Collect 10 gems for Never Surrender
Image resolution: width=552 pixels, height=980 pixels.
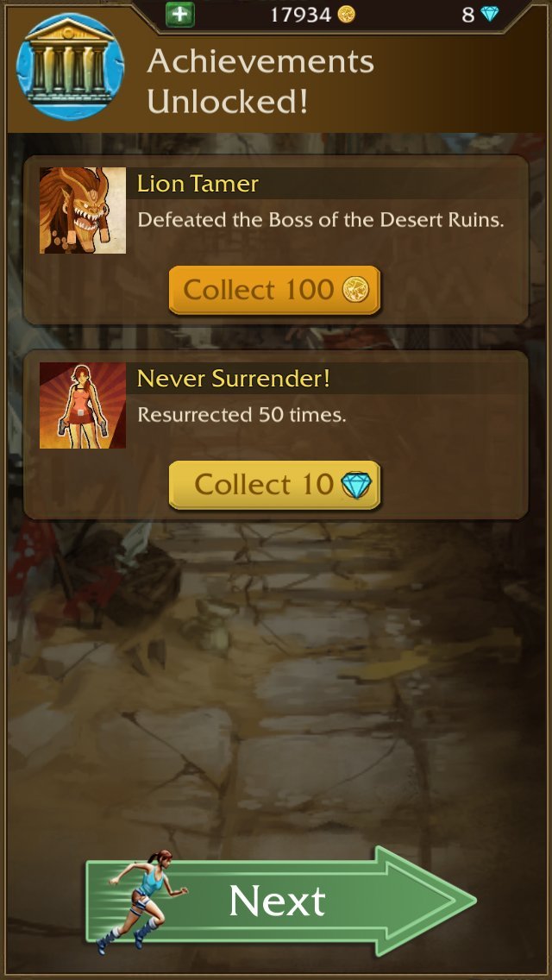(x=274, y=485)
